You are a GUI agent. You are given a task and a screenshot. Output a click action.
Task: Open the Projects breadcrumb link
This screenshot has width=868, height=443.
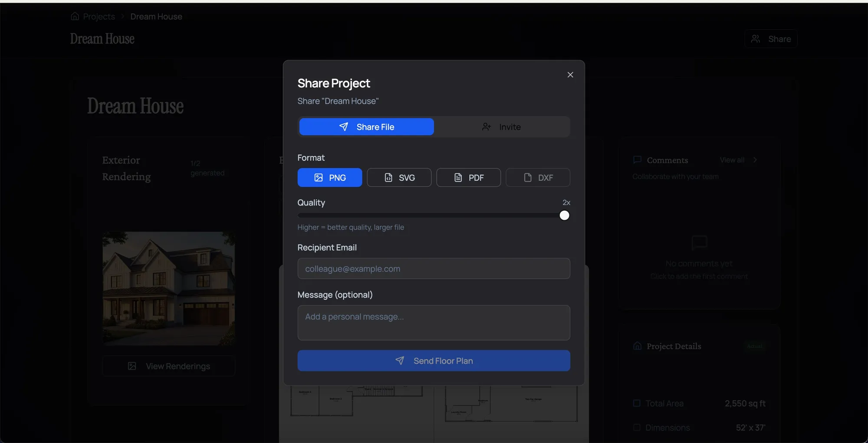98,16
